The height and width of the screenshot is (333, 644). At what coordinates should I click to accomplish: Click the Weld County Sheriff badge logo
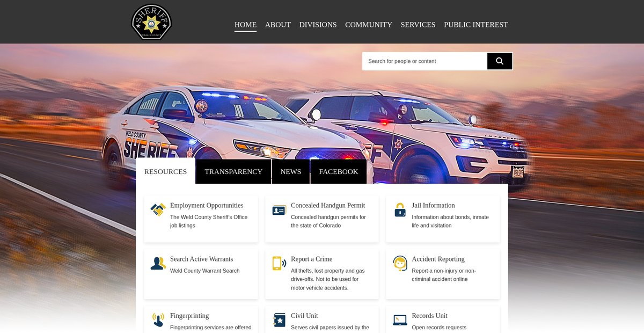[152, 22]
